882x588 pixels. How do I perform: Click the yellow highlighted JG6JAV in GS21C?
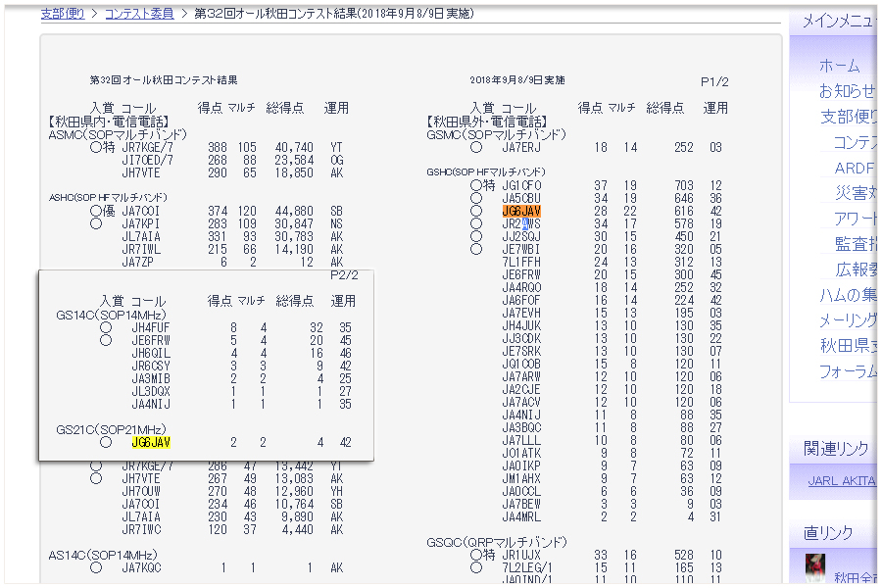[x=151, y=442]
